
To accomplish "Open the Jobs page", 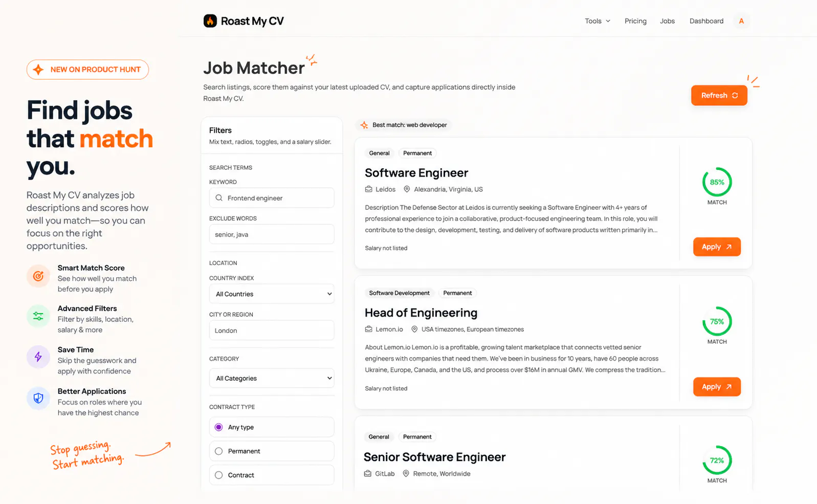I will click(x=667, y=21).
